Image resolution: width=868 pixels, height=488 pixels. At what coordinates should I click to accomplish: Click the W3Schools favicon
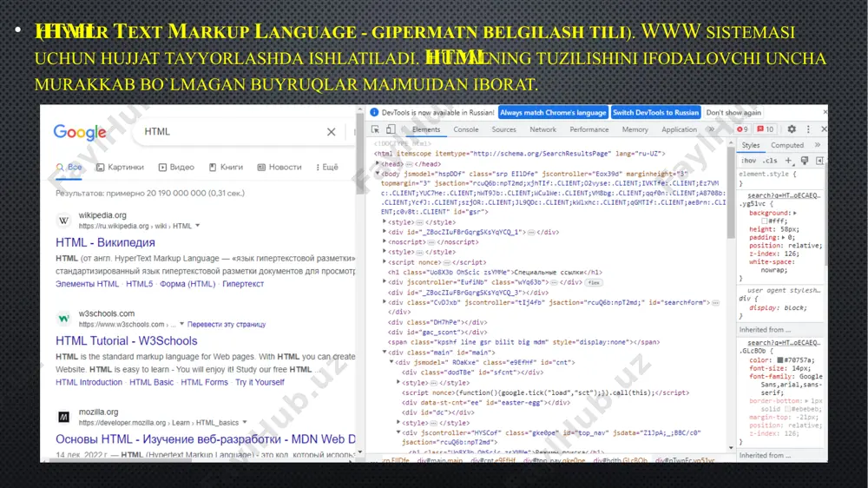(x=63, y=319)
